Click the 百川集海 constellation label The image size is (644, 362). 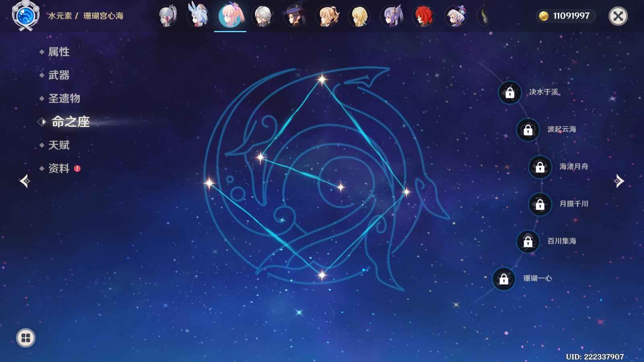point(562,241)
